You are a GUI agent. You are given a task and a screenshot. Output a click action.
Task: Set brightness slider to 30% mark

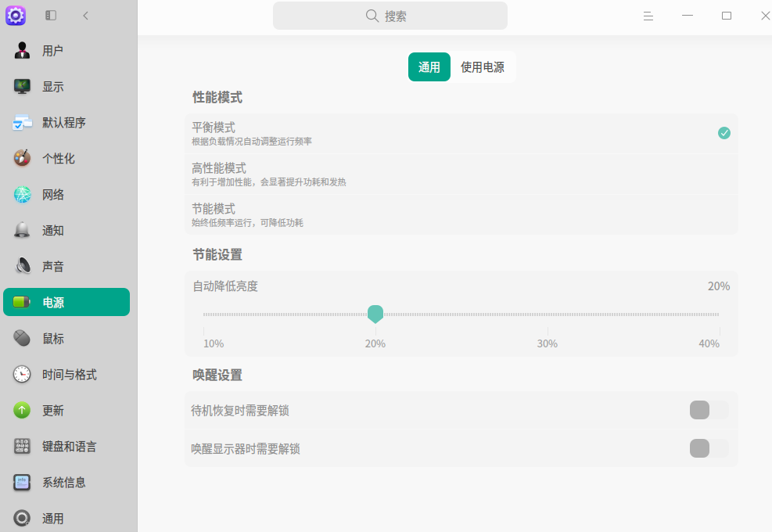point(548,315)
